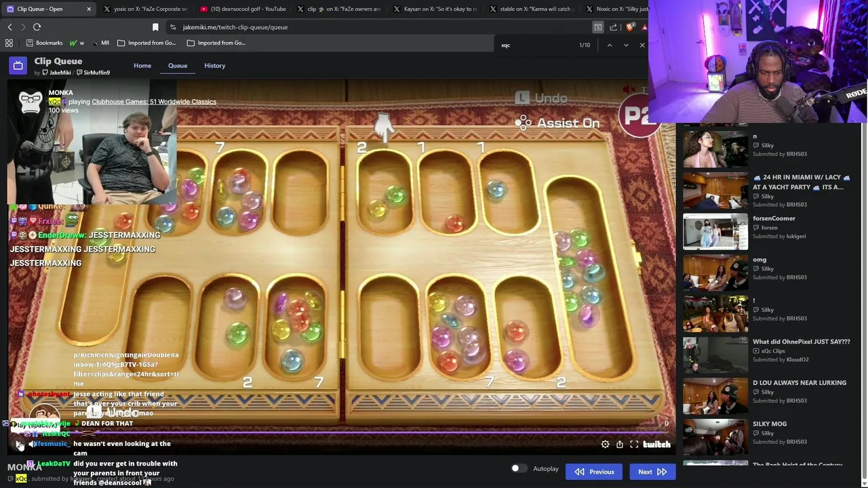Screen dimensions: 868x488
Task: Open first Imported from Go... bookmarks folder
Action: pyautogui.click(x=146, y=43)
